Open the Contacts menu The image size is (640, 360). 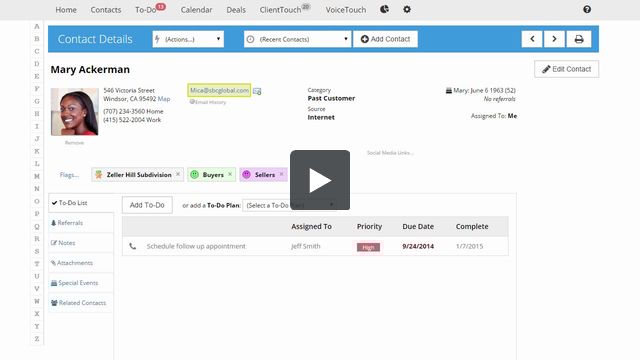click(106, 10)
